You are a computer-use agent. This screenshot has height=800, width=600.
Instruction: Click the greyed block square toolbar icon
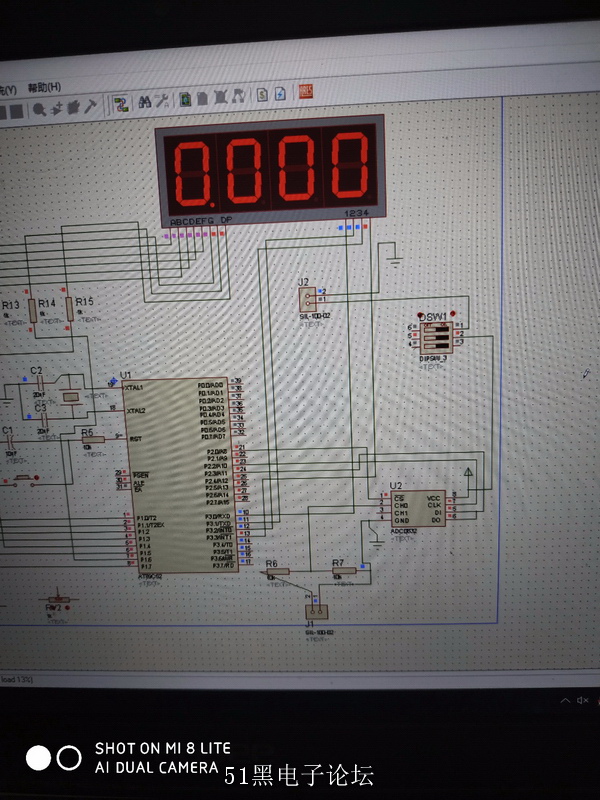tap(17, 111)
